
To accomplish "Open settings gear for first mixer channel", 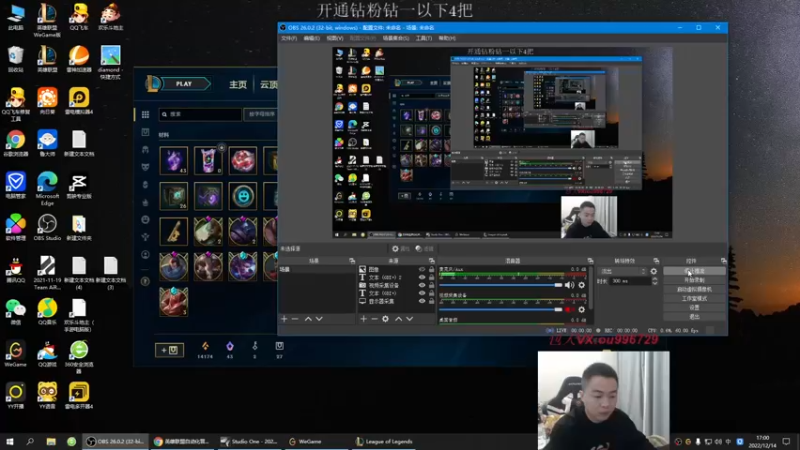I will [581, 285].
